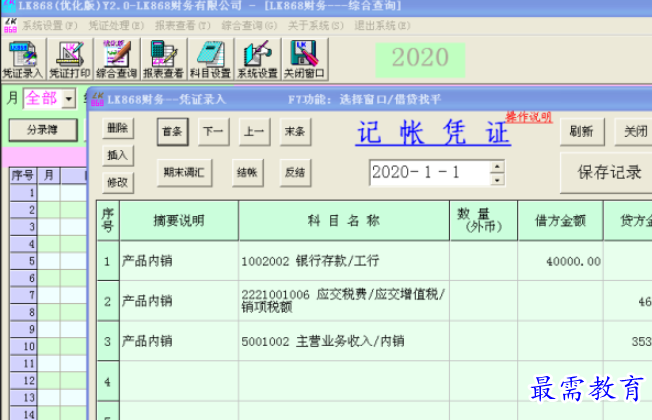Open the 综合查询(G) menu

pyautogui.click(x=249, y=26)
